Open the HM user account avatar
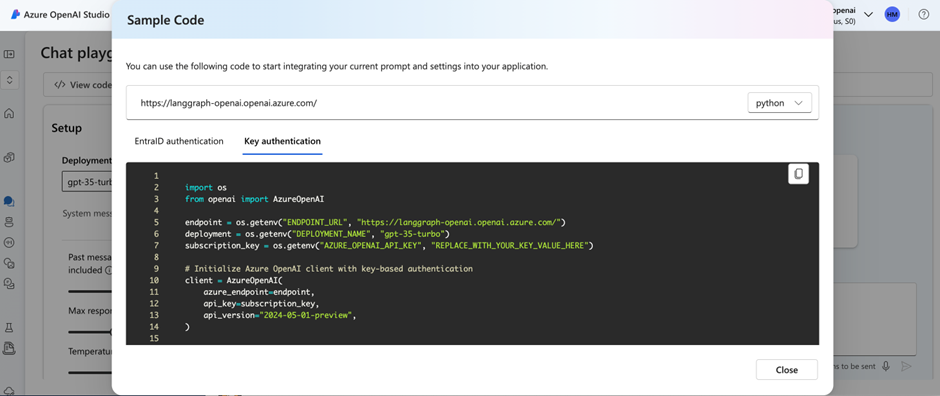 click(x=892, y=14)
